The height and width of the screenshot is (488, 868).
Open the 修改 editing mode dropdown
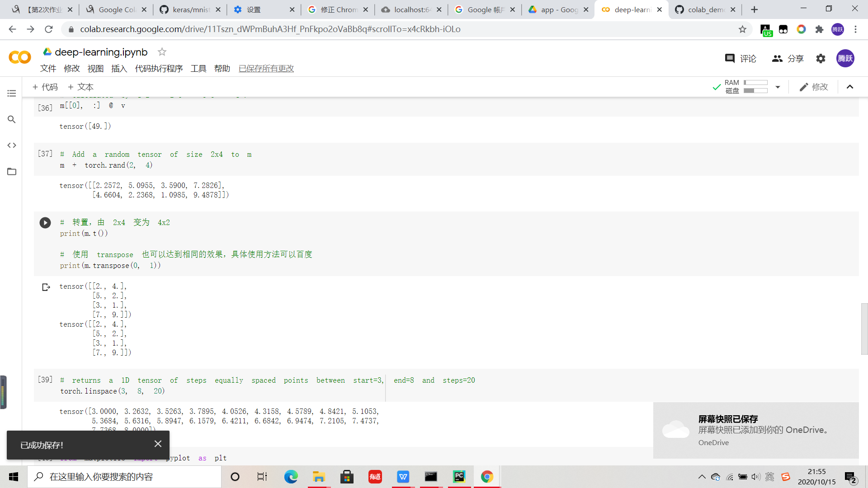point(814,87)
